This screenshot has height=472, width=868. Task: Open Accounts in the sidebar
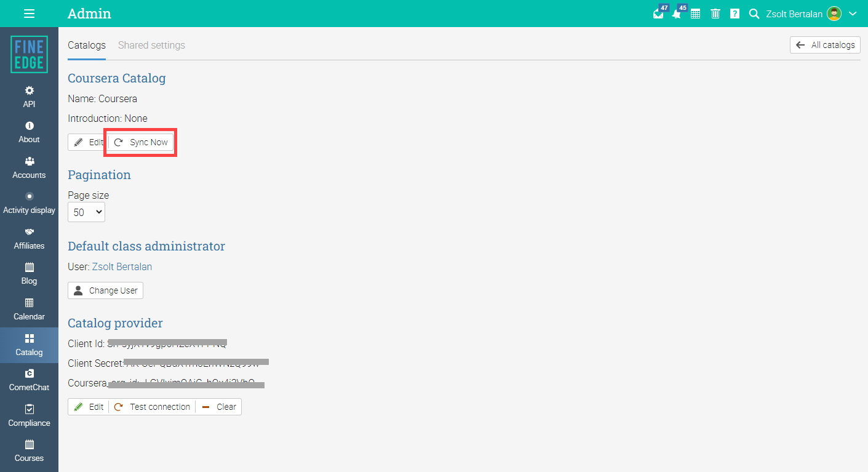29,167
